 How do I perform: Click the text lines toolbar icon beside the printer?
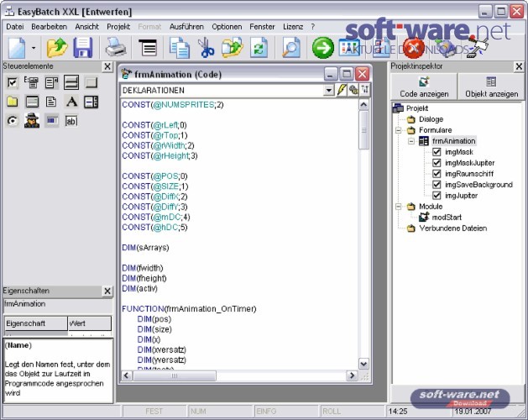148,48
